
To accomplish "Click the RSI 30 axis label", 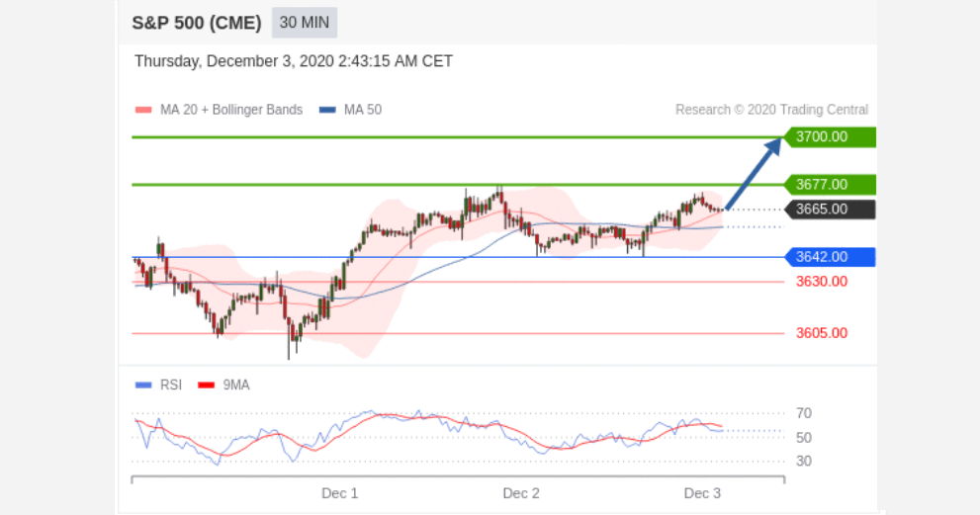I will [804, 462].
